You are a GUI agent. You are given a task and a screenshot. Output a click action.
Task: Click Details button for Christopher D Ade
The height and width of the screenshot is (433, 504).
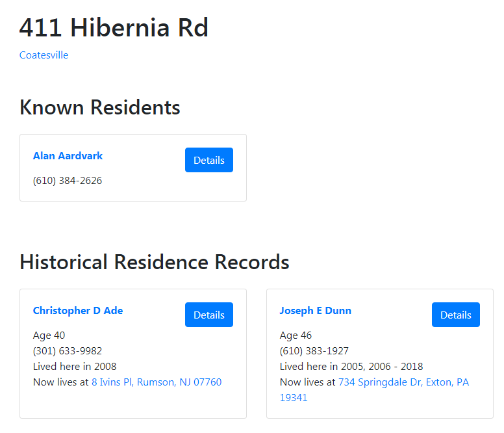tap(209, 315)
